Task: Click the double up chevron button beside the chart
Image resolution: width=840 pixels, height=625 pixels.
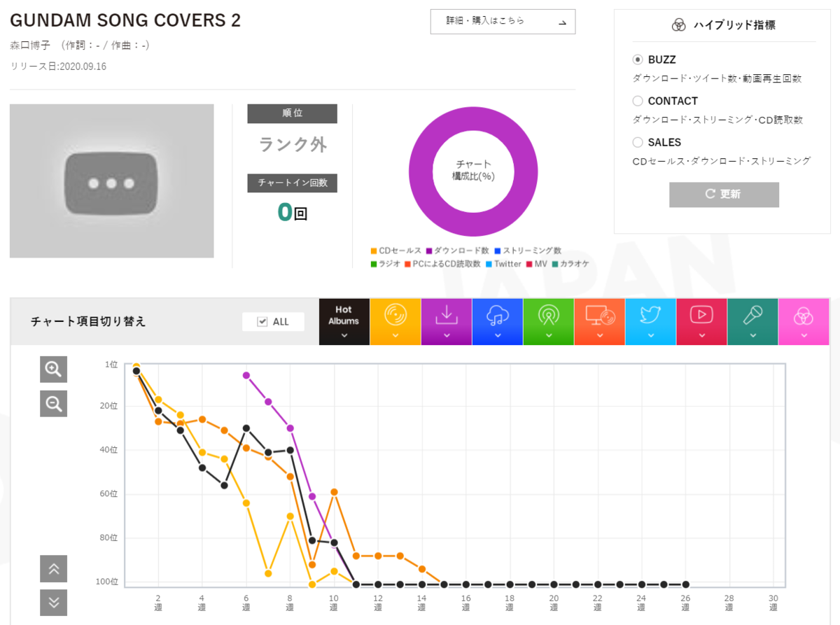Action: [x=54, y=569]
